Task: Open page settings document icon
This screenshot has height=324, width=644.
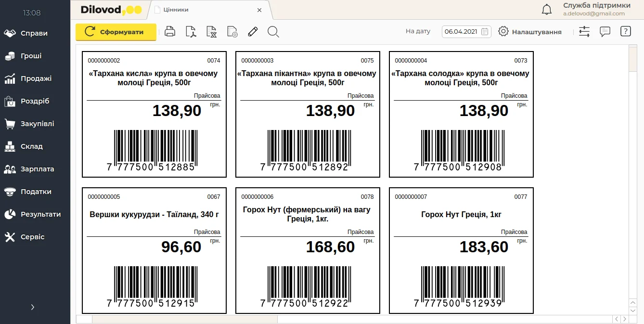Action: click(x=232, y=32)
